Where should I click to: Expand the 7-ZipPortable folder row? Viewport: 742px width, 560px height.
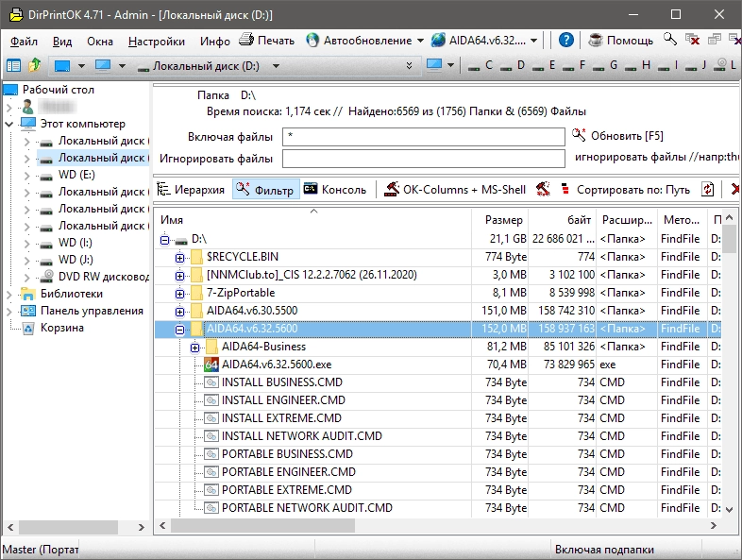[x=179, y=294]
